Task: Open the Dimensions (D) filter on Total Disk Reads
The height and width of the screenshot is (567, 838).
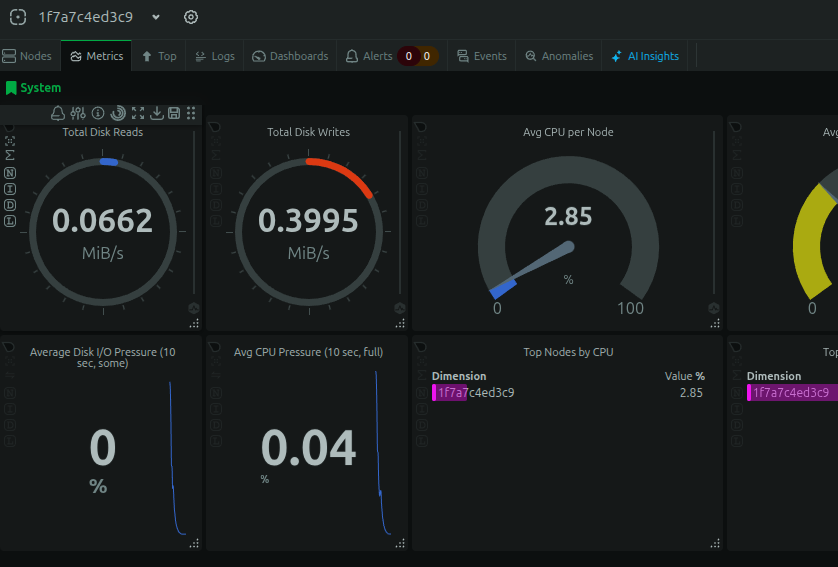Action: pos(10,205)
